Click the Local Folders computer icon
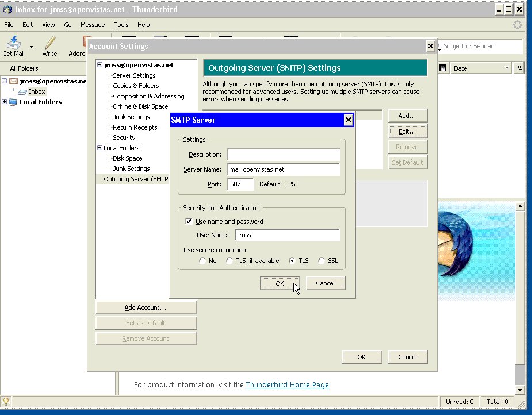The height and width of the screenshot is (415, 532). (x=13, y=102)
